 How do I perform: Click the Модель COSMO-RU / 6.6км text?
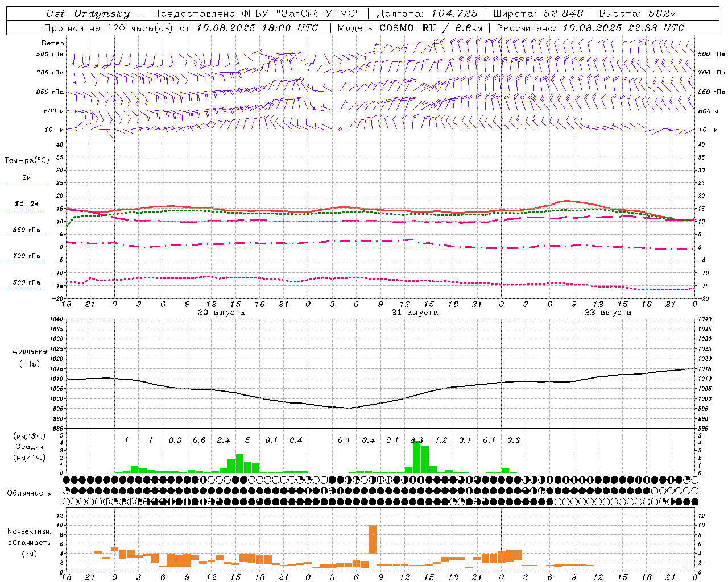[x=410, y=28]
